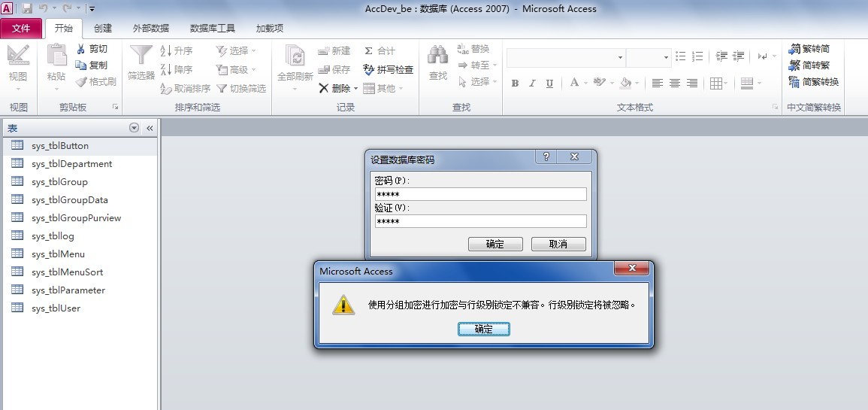Click the verify (验证) input field

click(480, 221)
